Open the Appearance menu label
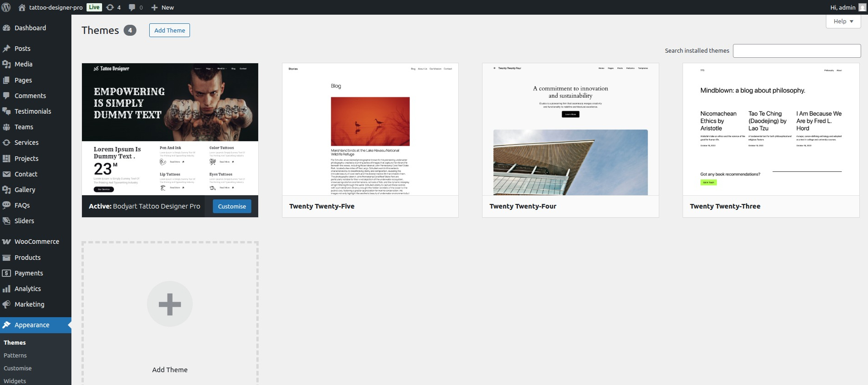This screenshot has width=868, height=385. [32, 325]
